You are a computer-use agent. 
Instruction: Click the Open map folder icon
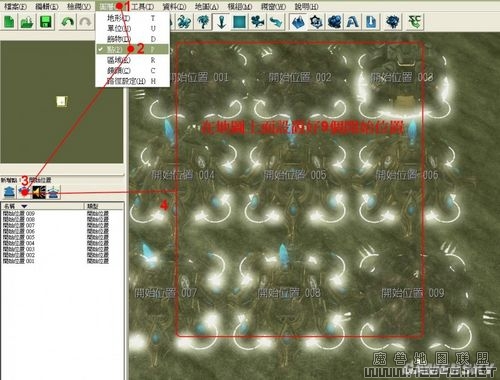point(27,22)
